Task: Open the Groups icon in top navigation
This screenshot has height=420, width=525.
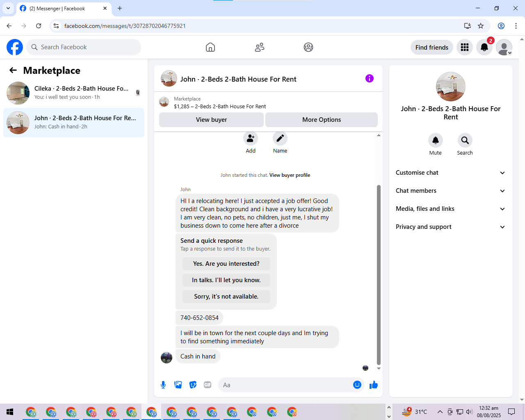Action: coord(308,47)
